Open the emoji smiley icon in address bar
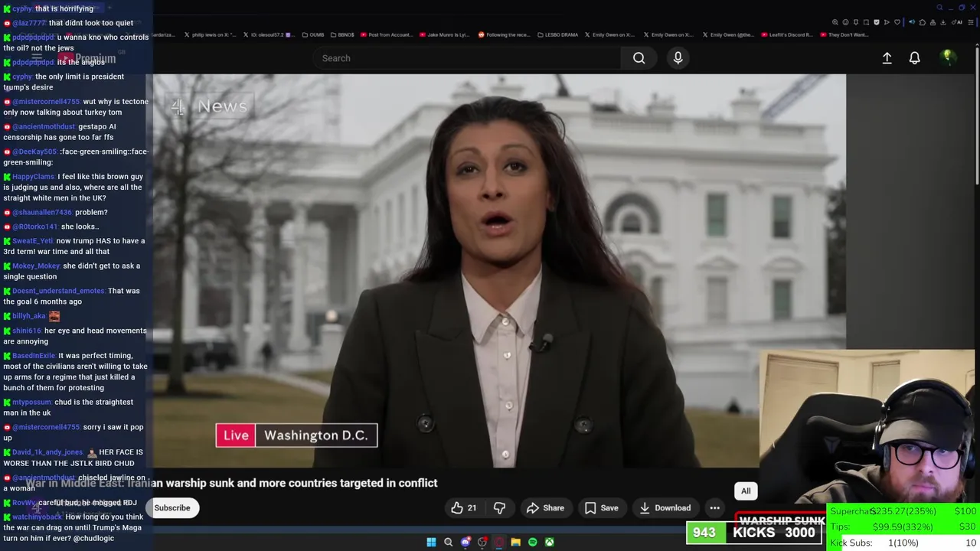The width and height of the screenshot is (980, 551). pos(845,22)
